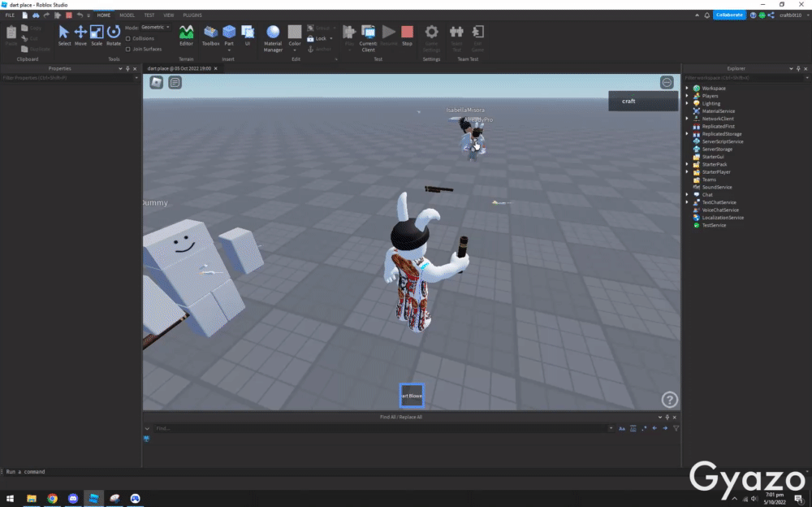Click the craft player list entry
This screenshot has height=507, width=812.
click(643, 101)
